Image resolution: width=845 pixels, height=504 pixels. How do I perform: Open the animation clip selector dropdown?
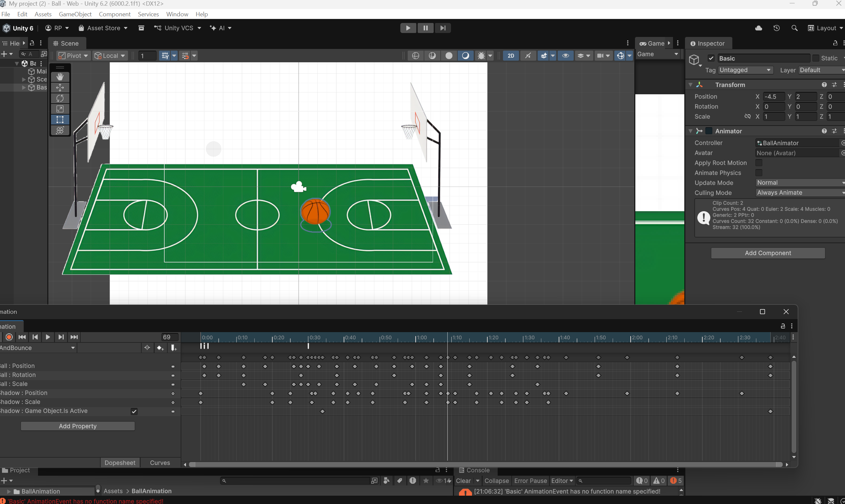(x=38, y=348)
